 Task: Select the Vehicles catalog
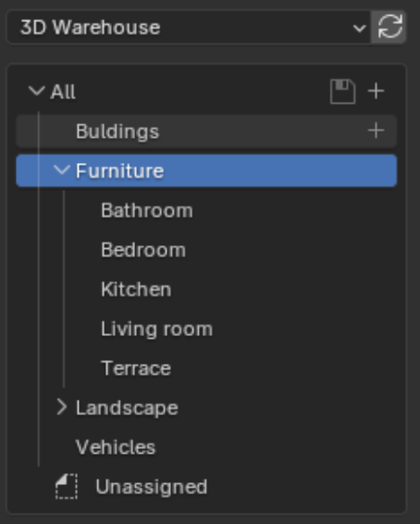116,447
